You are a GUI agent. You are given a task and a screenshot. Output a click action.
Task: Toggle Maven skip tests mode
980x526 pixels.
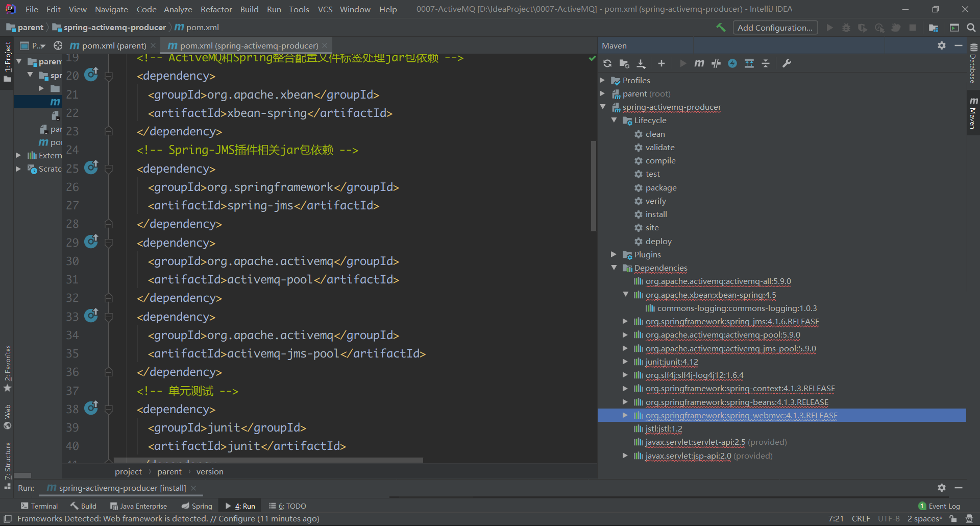click(732, 63)
